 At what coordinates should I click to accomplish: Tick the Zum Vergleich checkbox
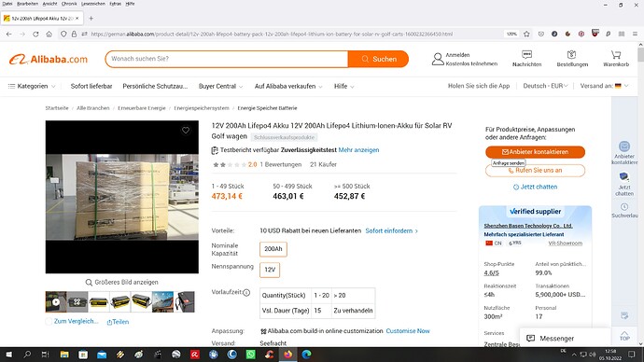click(x=49, y=321)
